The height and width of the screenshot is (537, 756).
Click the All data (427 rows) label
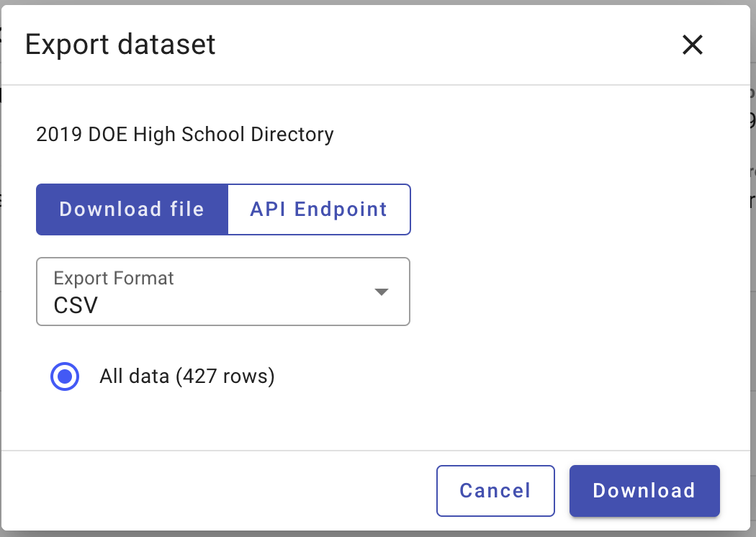click(x=187, y=376)
